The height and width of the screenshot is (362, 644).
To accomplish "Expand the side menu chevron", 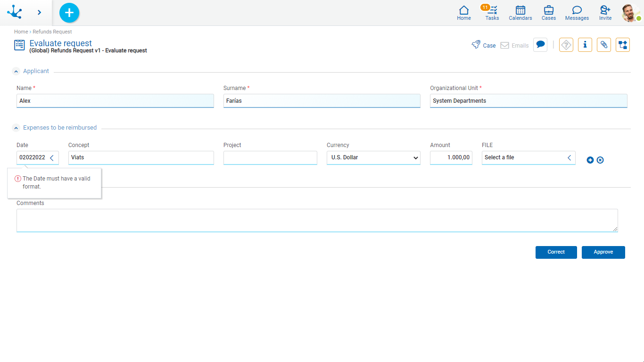I will pos(39,13).
